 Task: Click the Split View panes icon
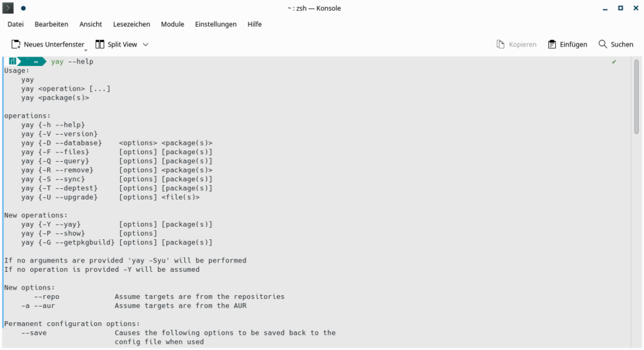pos(100,45)
